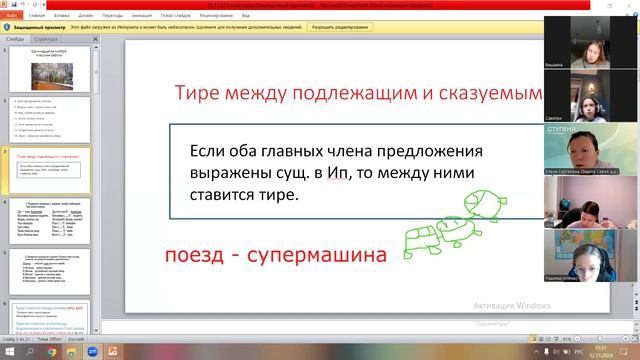The height and width of the screenshot is (360, 640).
Task: Switch to Slide Sorter view icon
Action: (541, 339)
